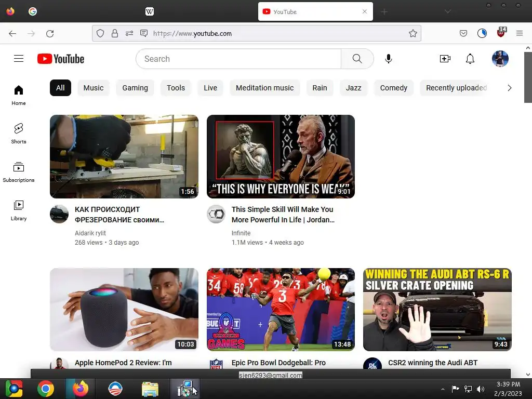Switch to the Wikipedia pinned tab
Image resolution: width=532 pixels, height=399 pixels.
click(149, 11)
